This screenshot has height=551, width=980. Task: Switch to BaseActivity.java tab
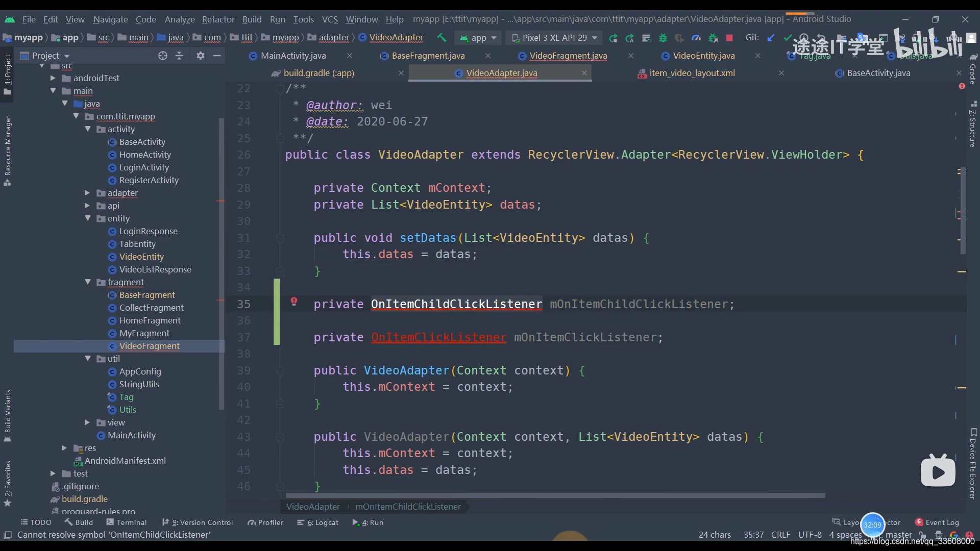878,73
